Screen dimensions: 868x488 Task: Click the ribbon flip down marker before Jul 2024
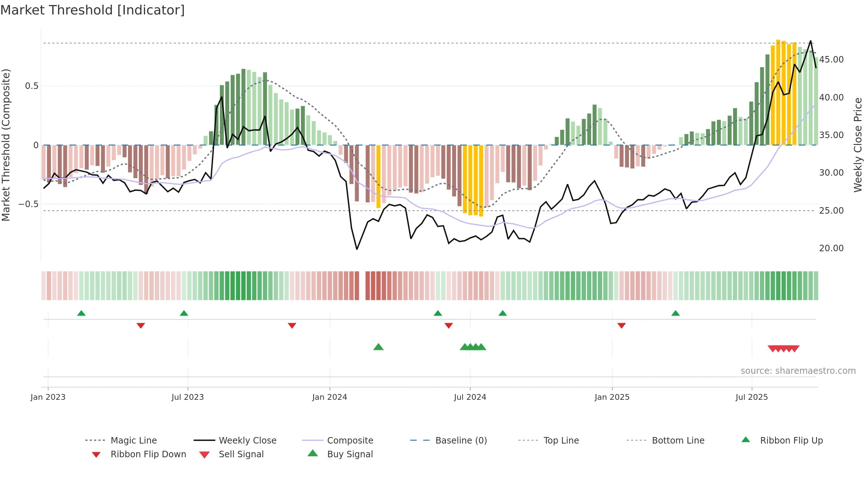[448, 326]
